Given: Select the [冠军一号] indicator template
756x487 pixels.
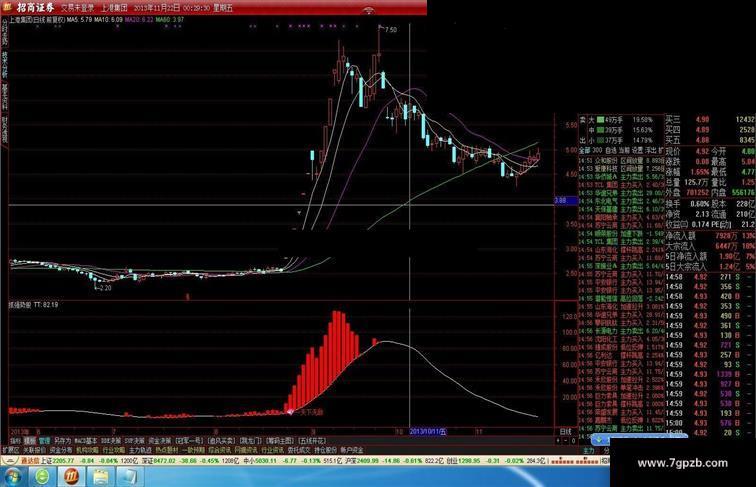Looking at the screenshot, I should click(189, 441).
